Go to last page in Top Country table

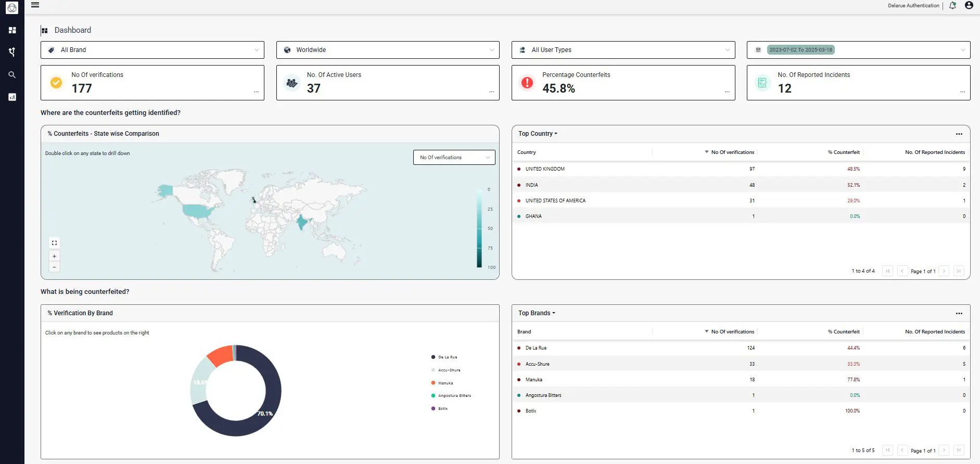[x=959, y=271]
